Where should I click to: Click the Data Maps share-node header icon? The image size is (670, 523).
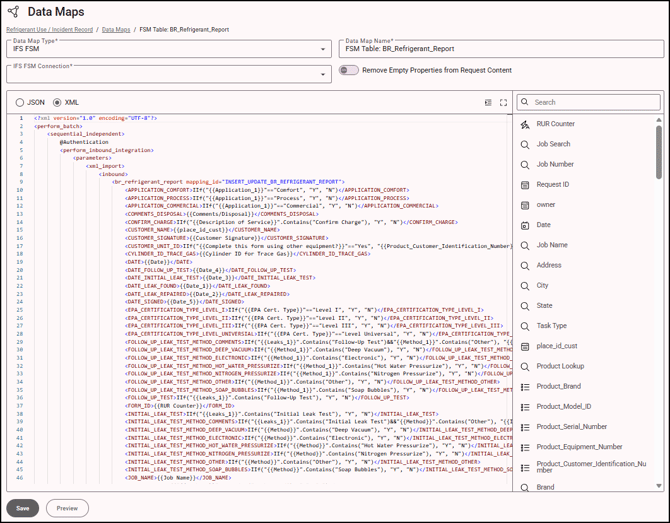[14, 12]
